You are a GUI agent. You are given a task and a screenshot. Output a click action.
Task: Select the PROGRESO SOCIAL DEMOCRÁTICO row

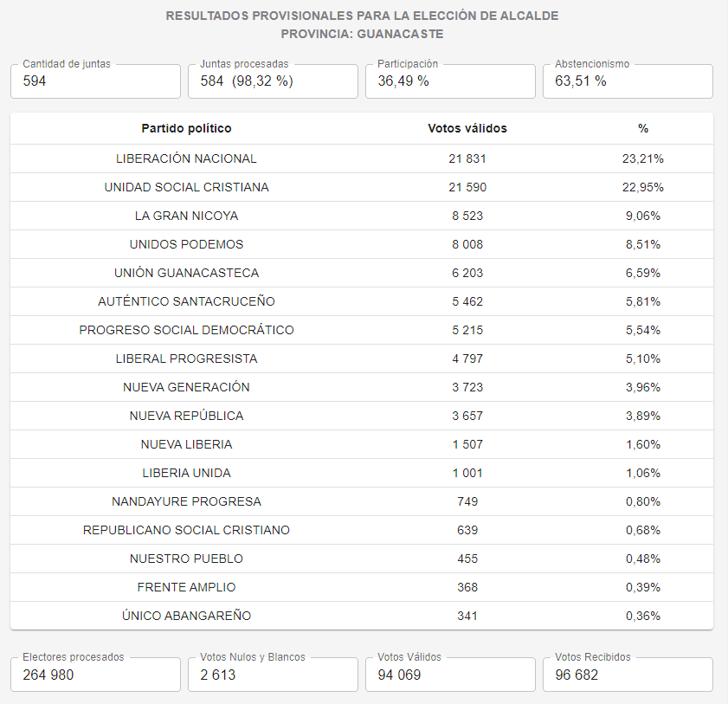pyautogui.click(x=362, y=330)
